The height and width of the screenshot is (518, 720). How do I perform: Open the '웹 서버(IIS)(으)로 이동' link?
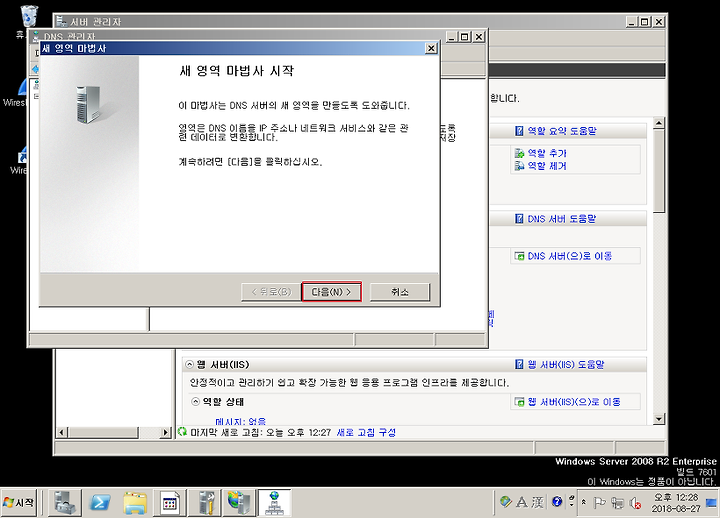pos(574,402)
